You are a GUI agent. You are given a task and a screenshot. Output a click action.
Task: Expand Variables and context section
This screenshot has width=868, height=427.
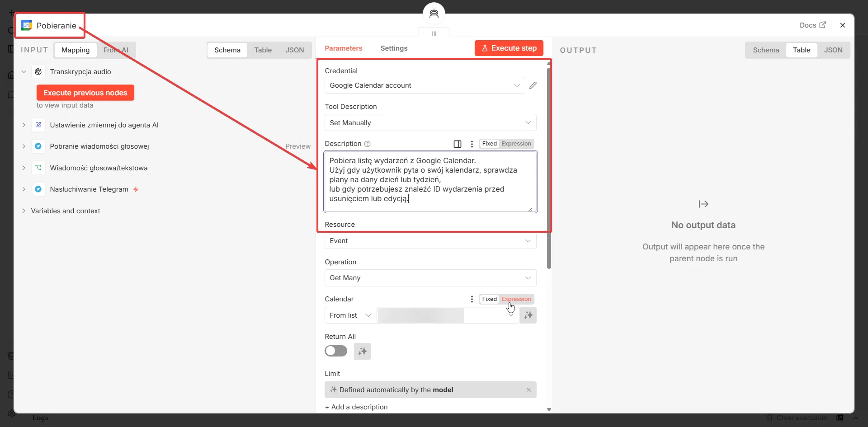click(x=24, y=211)
